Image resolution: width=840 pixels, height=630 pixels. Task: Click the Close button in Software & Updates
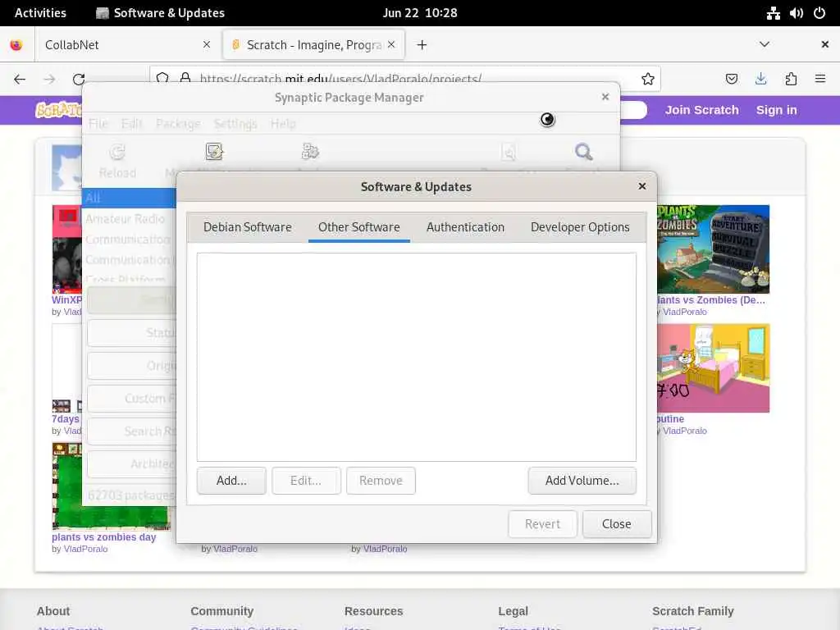click(x=617, y=524)
